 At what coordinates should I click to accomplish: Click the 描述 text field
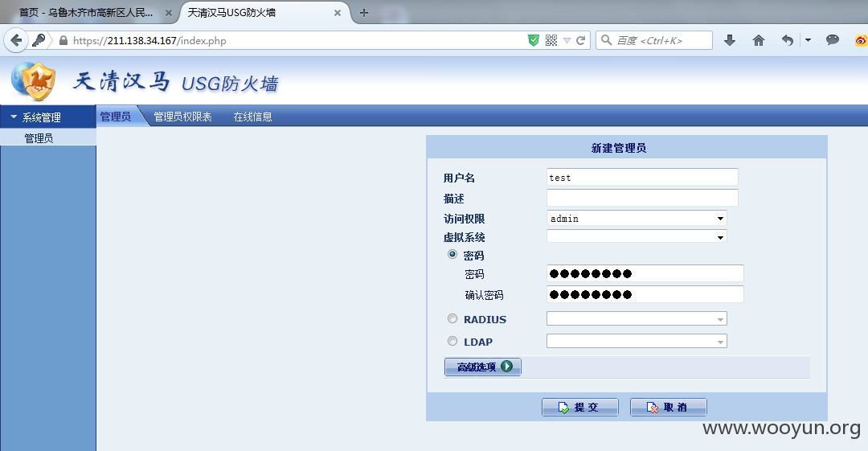642,198
